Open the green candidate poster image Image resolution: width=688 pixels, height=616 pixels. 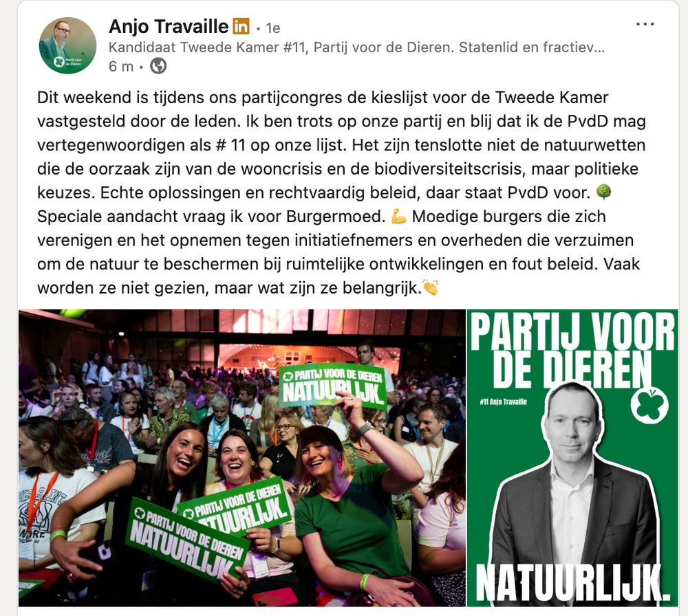572,458
